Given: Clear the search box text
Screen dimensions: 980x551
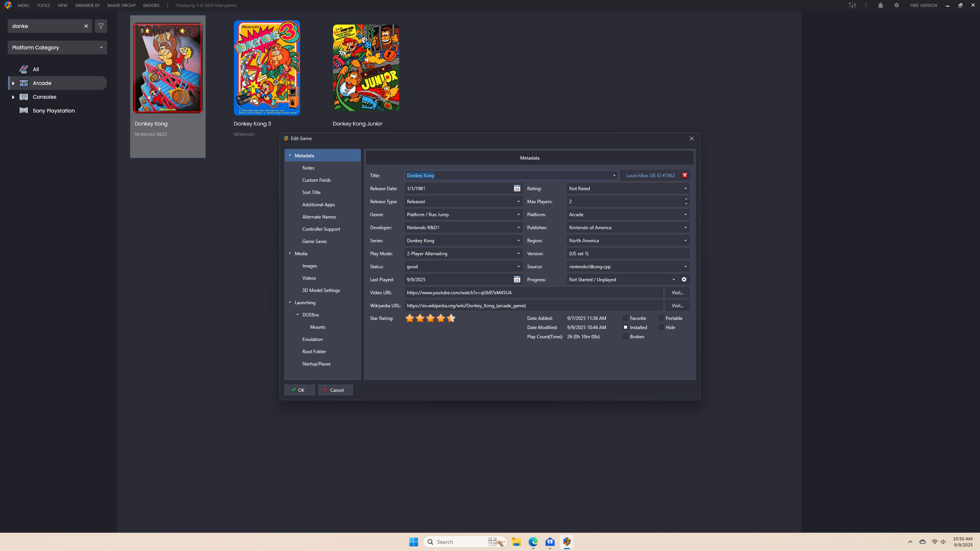Looking at the screenshot, I should (86, 26).
